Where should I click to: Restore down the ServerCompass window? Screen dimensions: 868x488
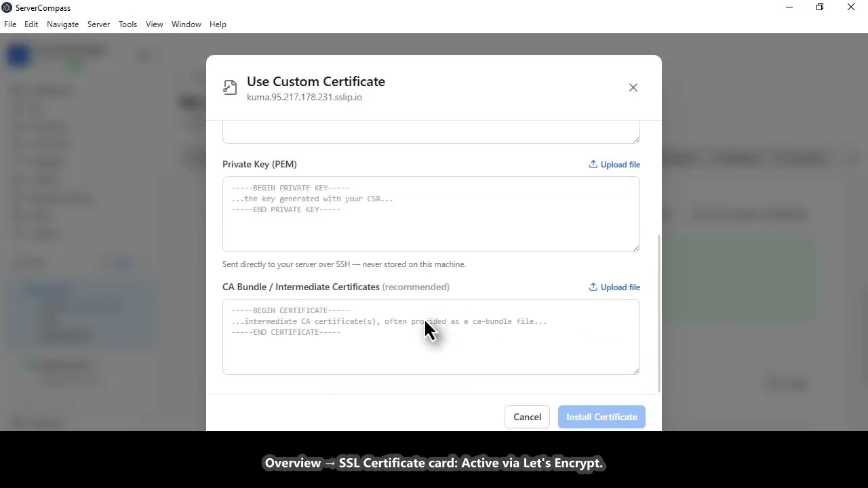(820, 7)
